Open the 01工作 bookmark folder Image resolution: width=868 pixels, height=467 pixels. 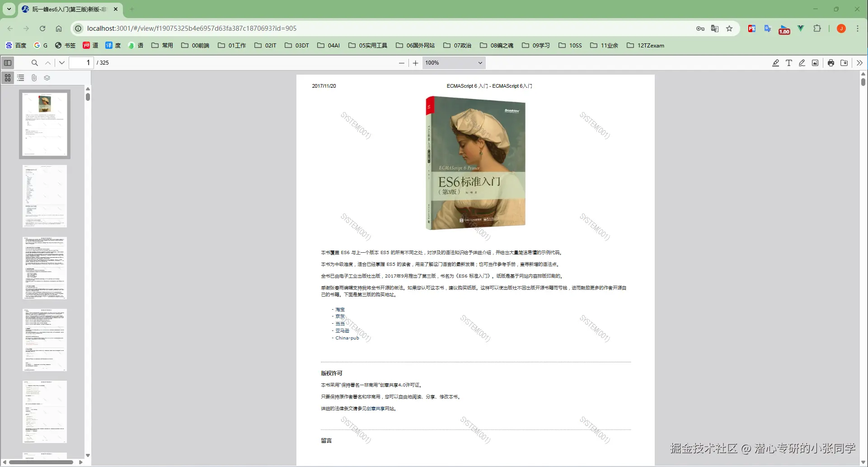232,45
